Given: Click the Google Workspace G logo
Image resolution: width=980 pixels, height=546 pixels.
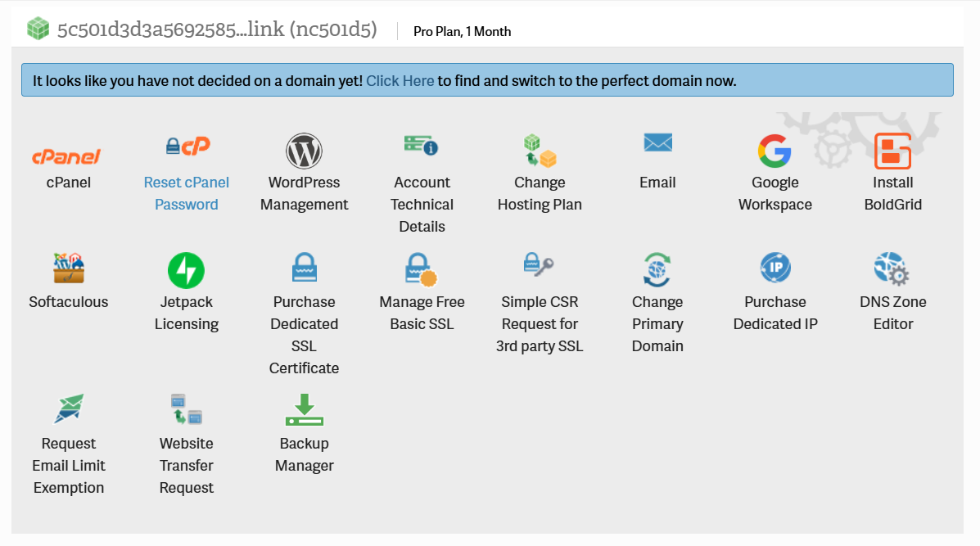Looking at the screenshot, I should click(x=775, y=151).
